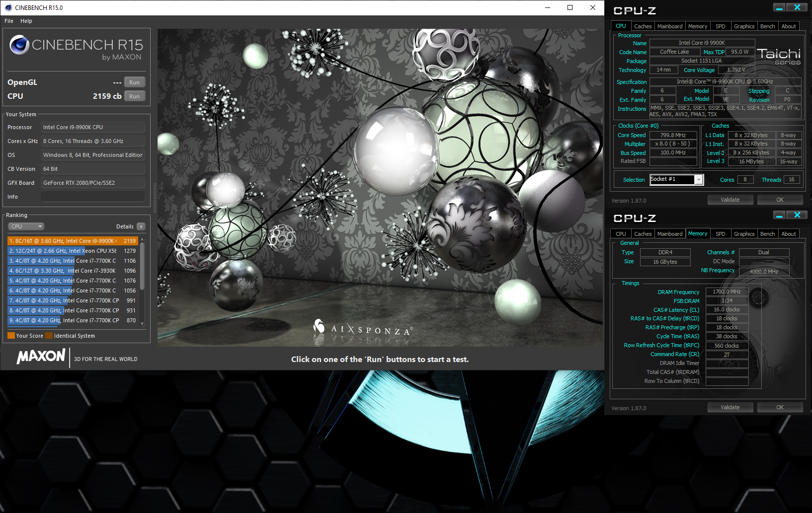Viewport: 812px width, 513px height.
Task: Run the CPU benchmark test
Action: pos(134,96)
